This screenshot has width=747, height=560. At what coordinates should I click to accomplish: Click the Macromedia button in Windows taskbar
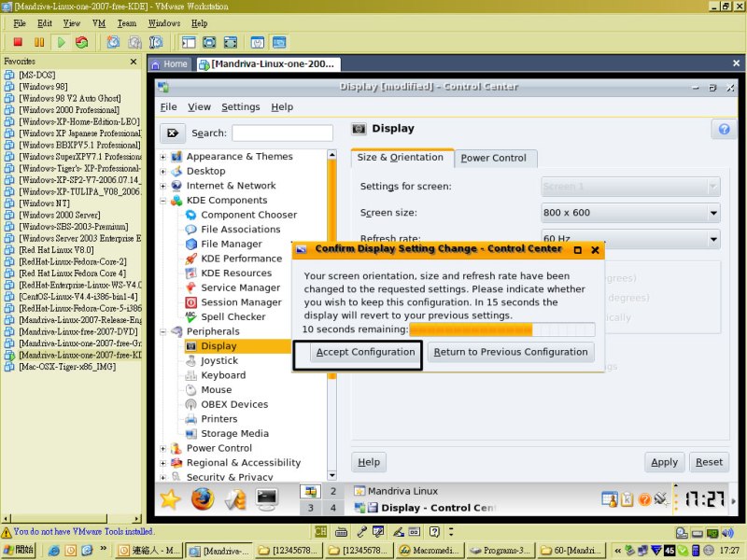(430, 551)
